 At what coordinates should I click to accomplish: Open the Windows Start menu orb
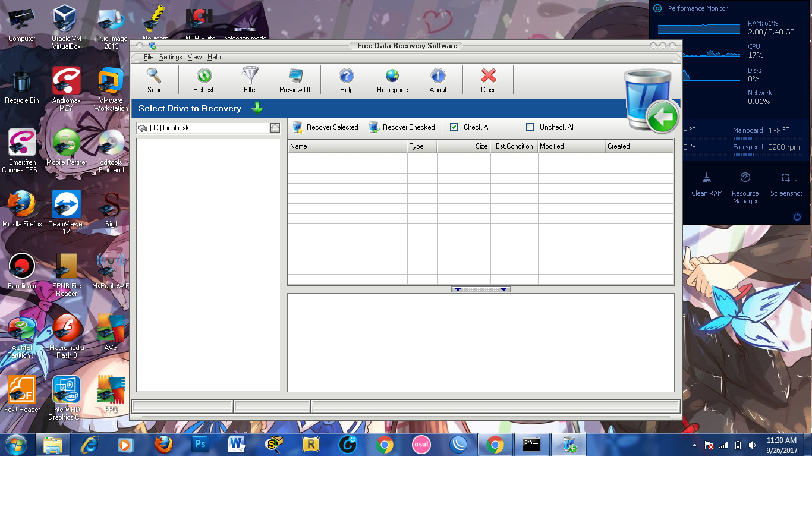pos(16,445)
